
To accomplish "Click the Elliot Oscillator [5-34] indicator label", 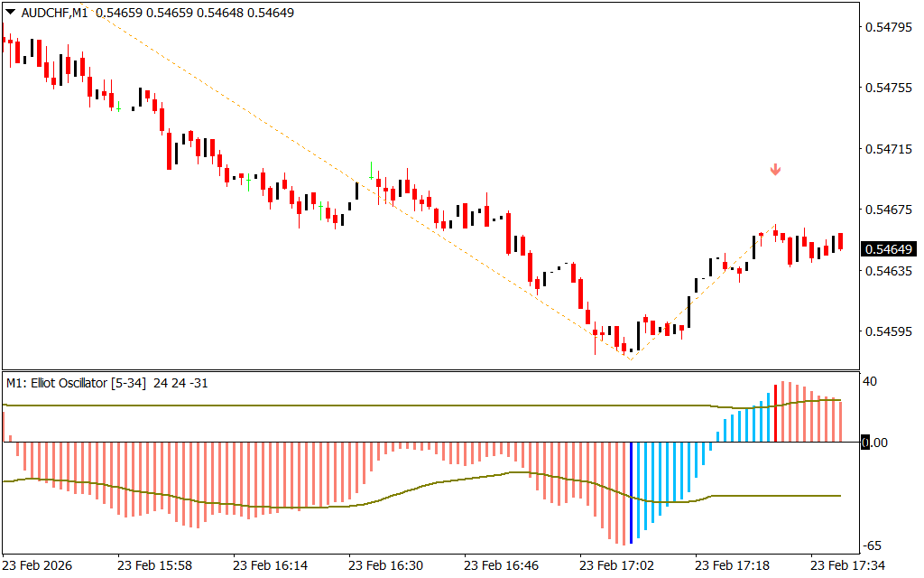I will pos(78,383).
